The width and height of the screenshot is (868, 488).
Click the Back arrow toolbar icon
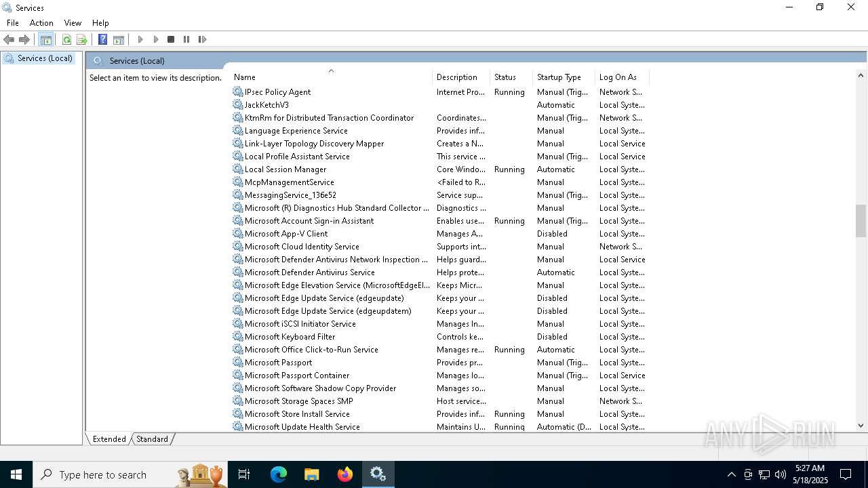[x=9, y=39]
